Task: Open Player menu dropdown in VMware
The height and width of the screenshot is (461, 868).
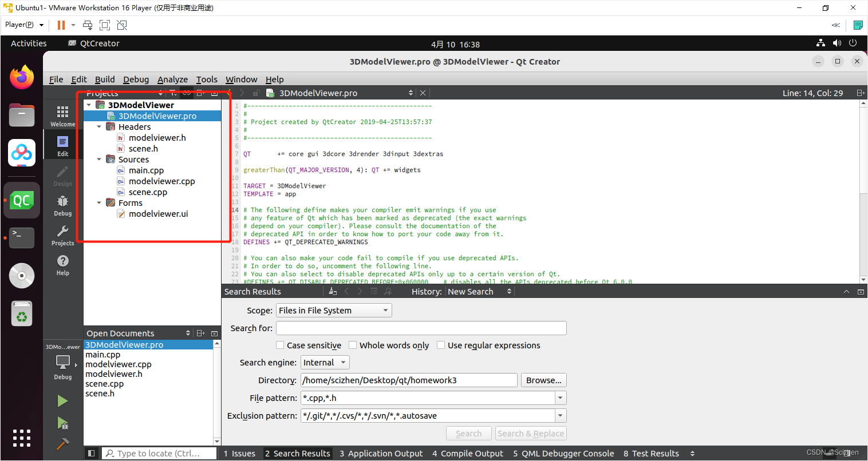Action: (x=24, y=25)
